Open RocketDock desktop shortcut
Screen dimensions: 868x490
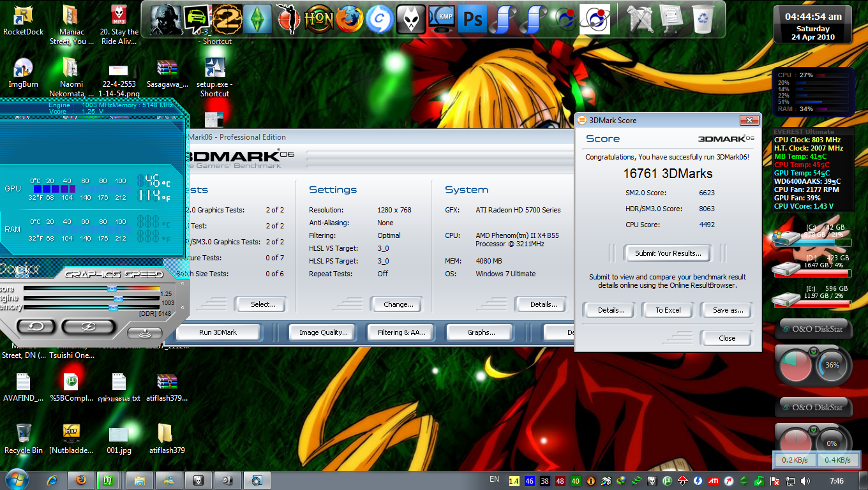23,20
